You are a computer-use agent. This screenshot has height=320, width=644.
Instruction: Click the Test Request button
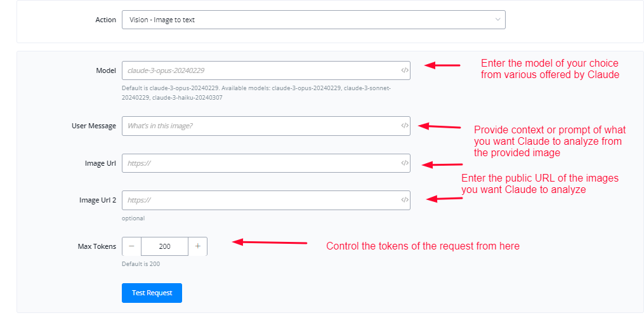click(152, 293)
